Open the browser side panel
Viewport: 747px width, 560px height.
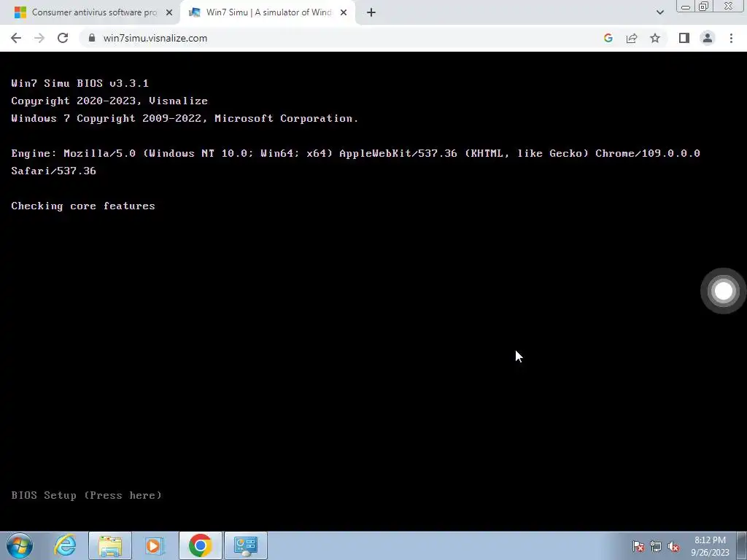(684, 38)
